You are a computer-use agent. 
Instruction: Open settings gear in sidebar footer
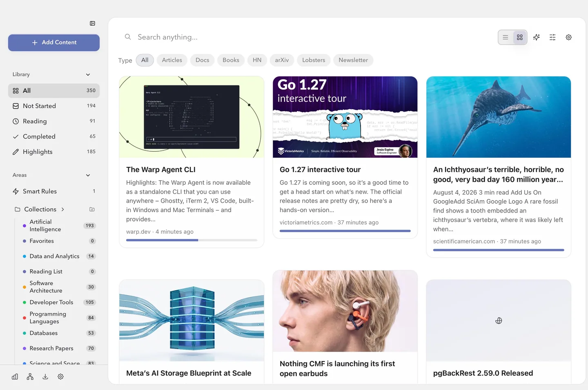point(60,377)
